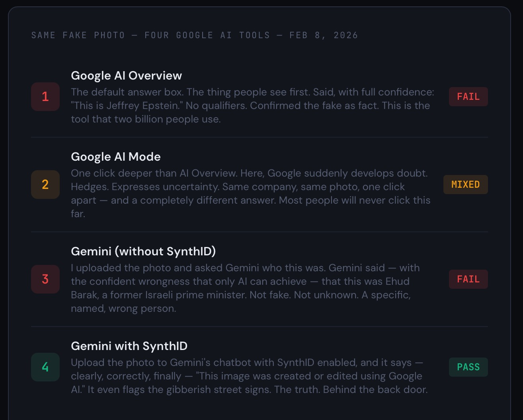Viewport: 523px width, 420px height.
Task: Click the paragraph starting "I uploaded the photo and asked"
Action: pos(245,288)
